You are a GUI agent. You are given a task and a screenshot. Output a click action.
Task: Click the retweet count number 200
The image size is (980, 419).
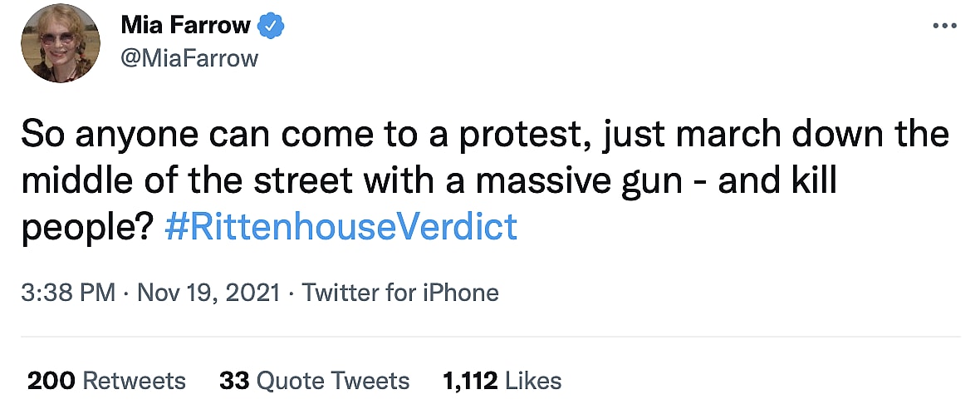click(x=51, y=381)
